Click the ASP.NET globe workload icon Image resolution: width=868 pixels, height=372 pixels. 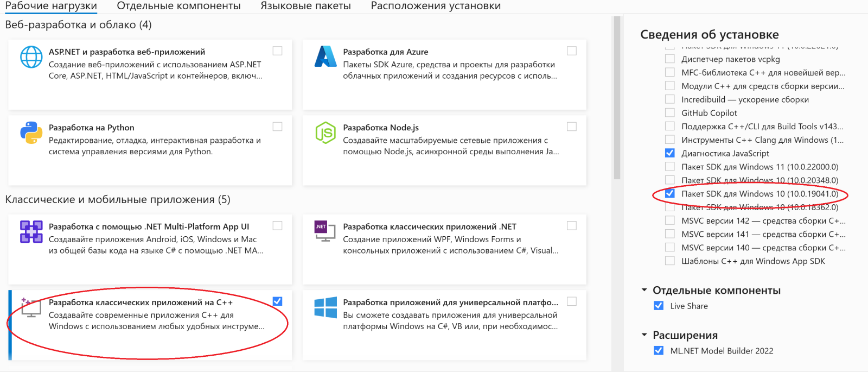click(x=31, y=57)
